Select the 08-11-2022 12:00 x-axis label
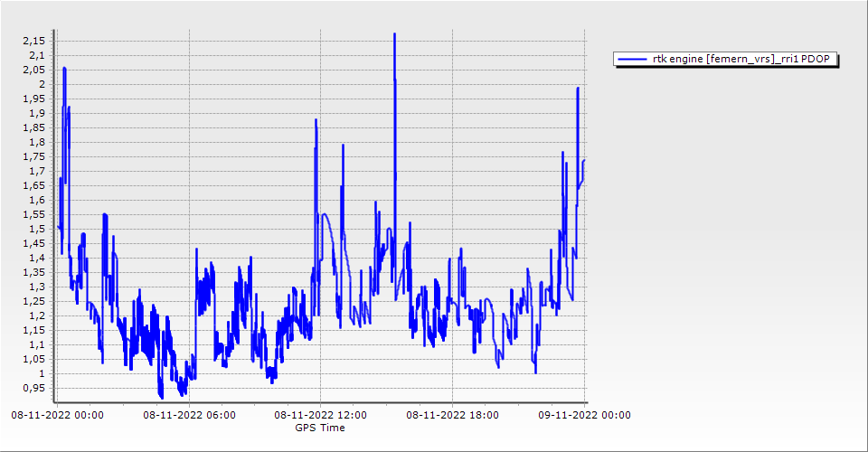This screenshot has width=868, height=452. click(x=320, y=416)
